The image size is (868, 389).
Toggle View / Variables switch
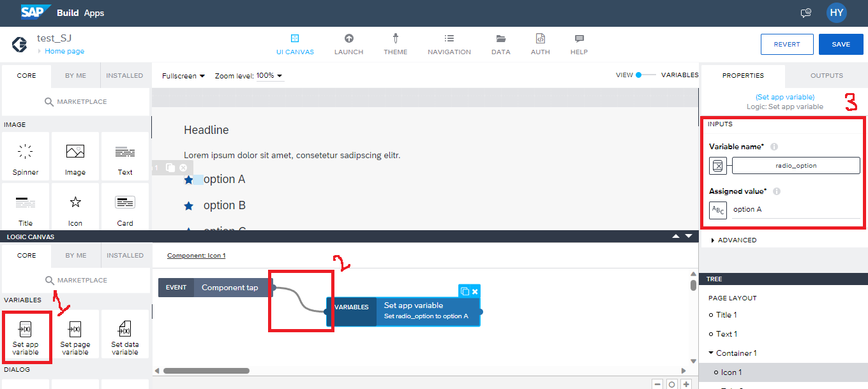tap(645, 75)
